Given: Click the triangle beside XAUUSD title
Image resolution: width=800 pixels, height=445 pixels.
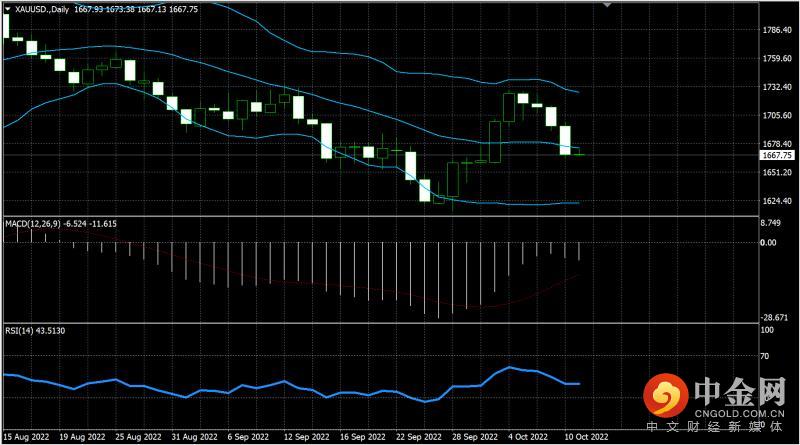Looking at the screenshot, I should (x=7, y=9).
